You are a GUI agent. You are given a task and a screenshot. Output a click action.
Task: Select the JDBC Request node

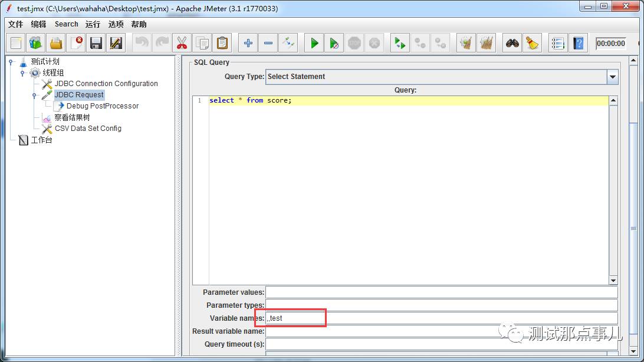click(79, 95)
